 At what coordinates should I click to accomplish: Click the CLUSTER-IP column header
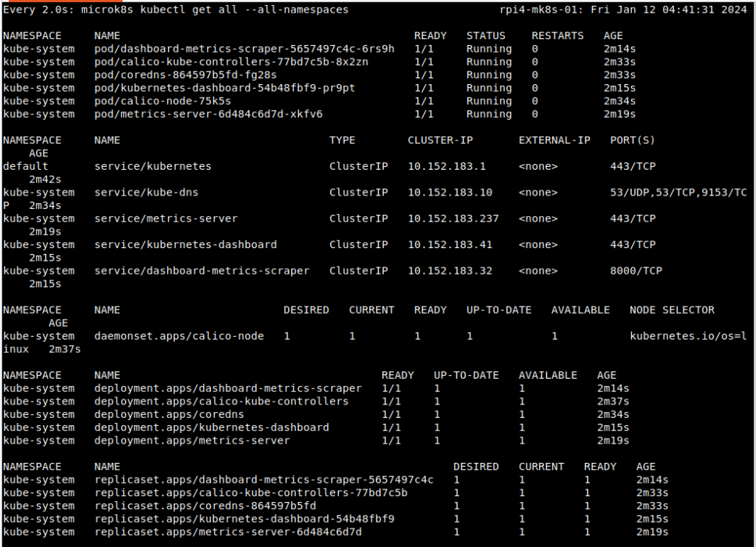click(x=440, y=140)
